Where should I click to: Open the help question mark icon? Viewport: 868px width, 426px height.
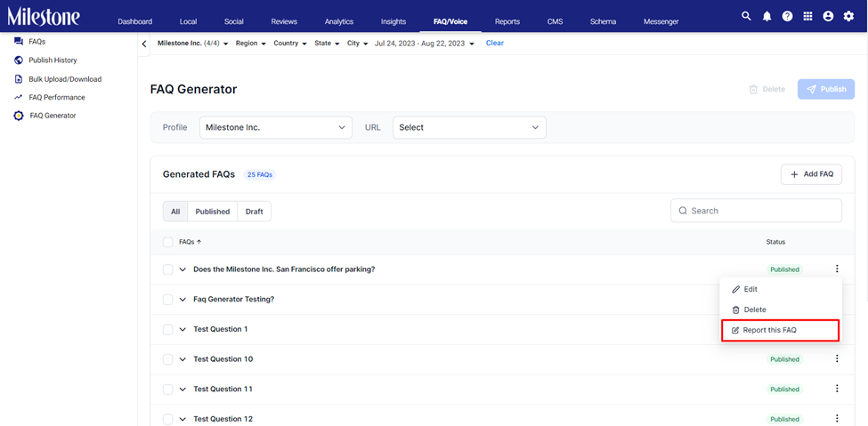pyautogui.click(x=787, y=17)
